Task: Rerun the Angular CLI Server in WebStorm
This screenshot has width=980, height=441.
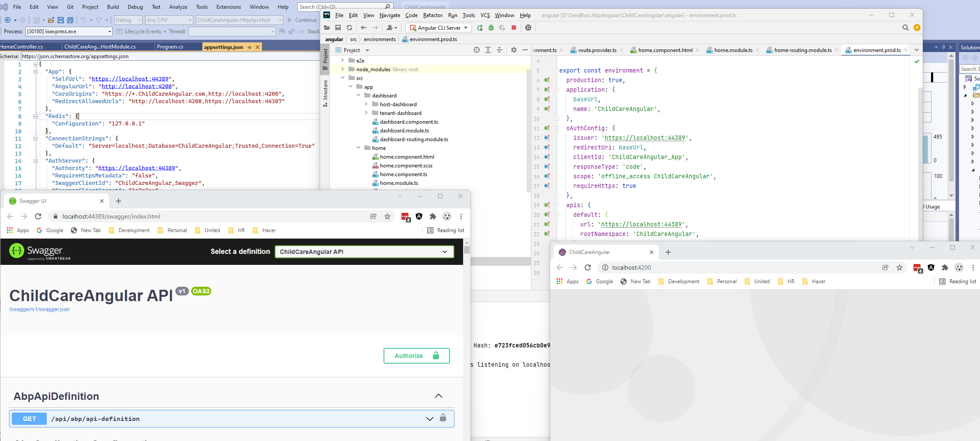Action: [x=480, y=28]
